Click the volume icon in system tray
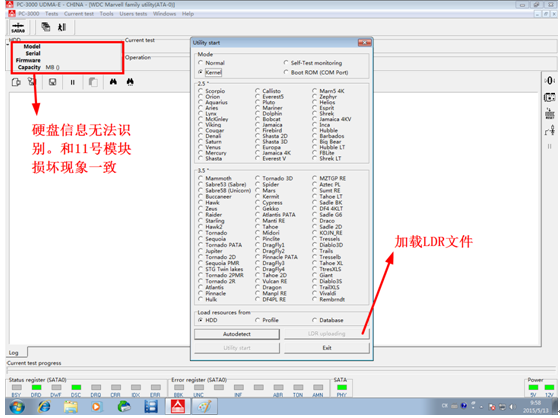 pos(513,407)
